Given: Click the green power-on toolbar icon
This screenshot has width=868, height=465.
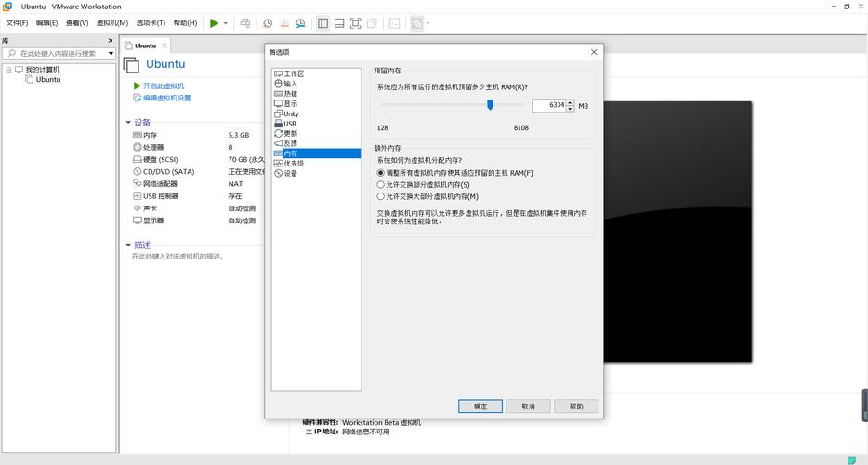Looking at the screenshot, I should click(214, 23).
